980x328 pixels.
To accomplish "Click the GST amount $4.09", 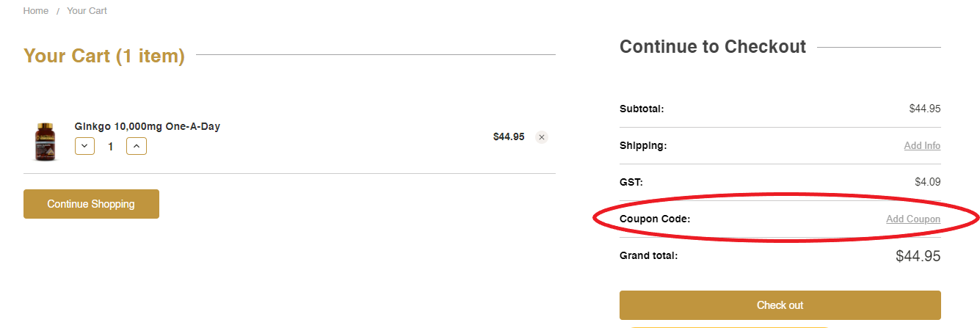I will (925, 182).
